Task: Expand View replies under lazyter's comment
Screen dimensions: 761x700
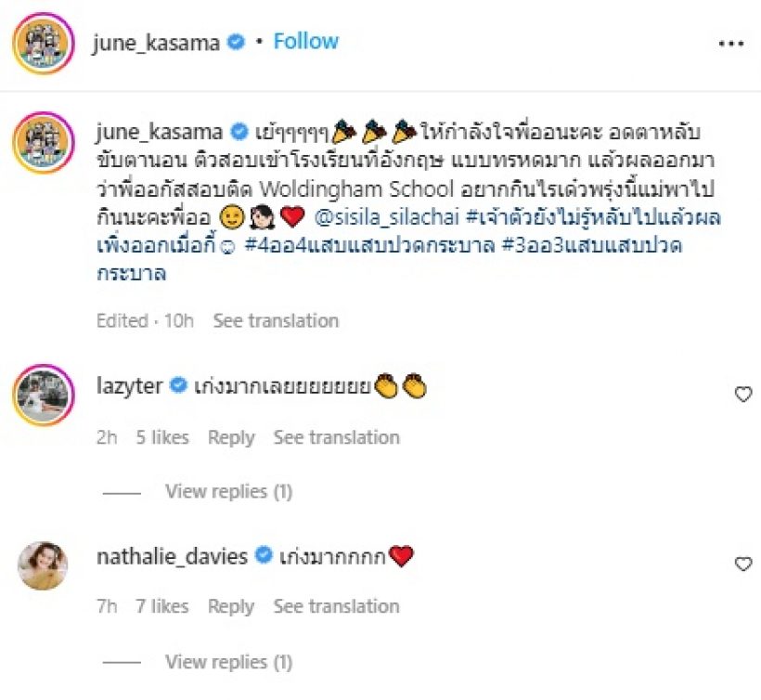Action: 228,492
